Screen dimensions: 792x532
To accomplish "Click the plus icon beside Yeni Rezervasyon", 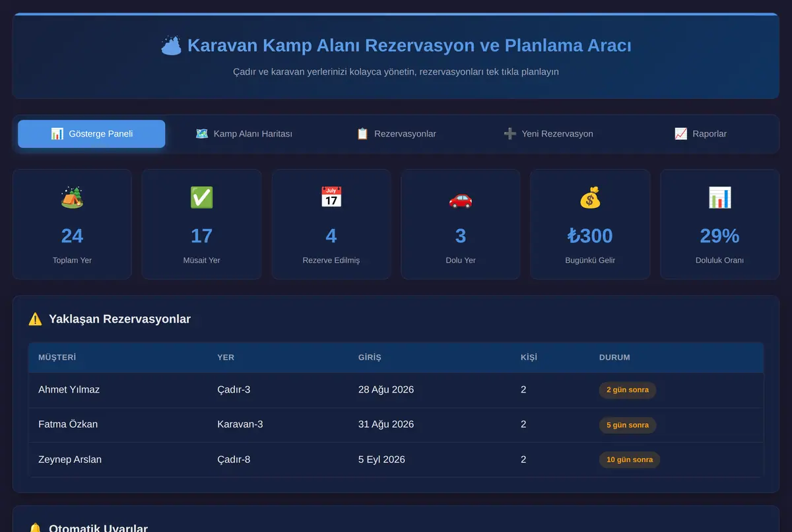I will (x=510, y=134).
